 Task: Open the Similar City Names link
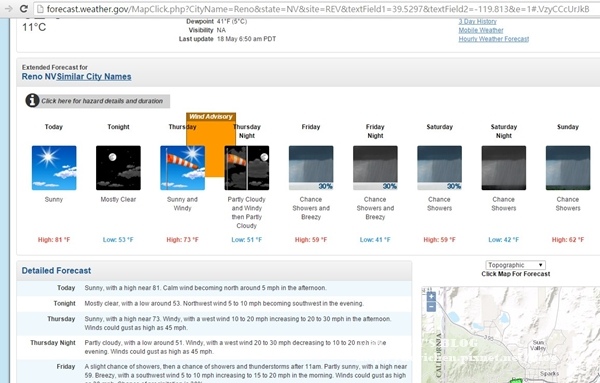pos(94,77)
